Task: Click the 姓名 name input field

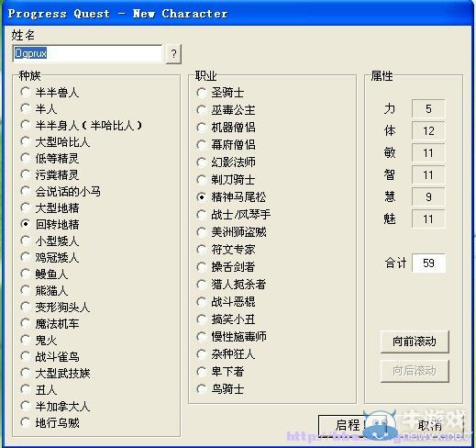Action: click(x=87, y=53)
